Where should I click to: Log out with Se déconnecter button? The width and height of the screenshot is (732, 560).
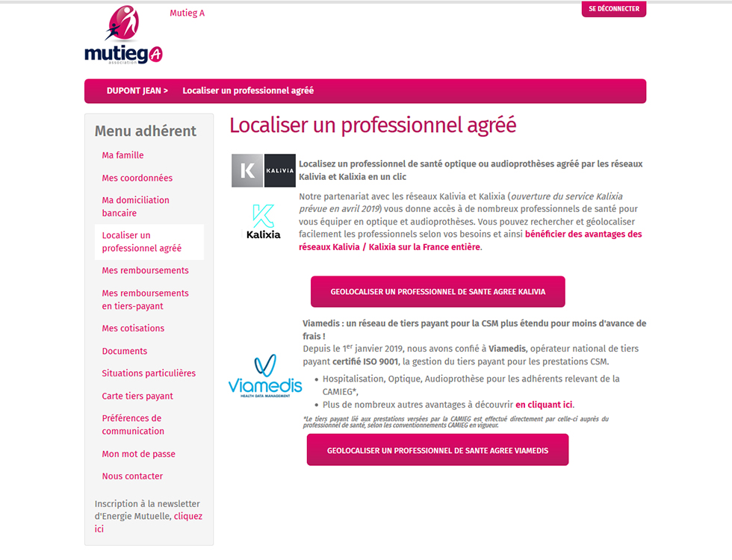[x=614, y=9]
